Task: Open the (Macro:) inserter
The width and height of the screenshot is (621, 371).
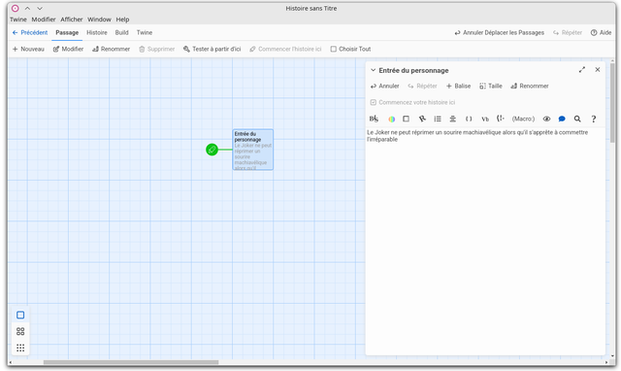Action: tap(523, 119)
